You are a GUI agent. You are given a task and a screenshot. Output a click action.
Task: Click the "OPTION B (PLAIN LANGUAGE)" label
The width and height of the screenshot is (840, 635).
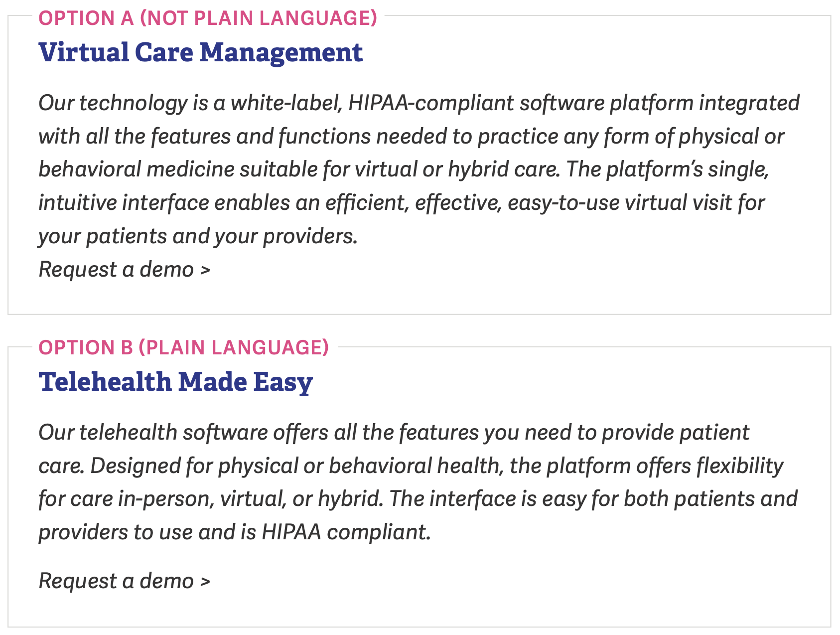(184, 347)
